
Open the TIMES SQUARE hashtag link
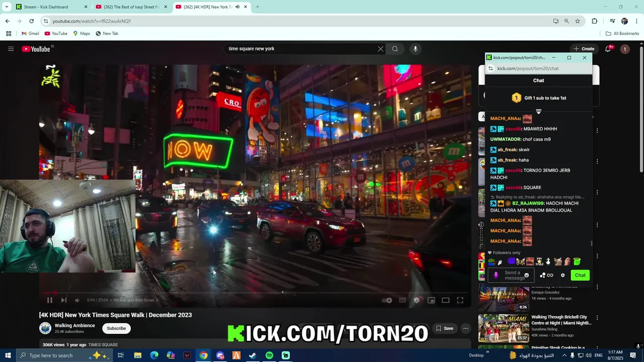[103, 345]
